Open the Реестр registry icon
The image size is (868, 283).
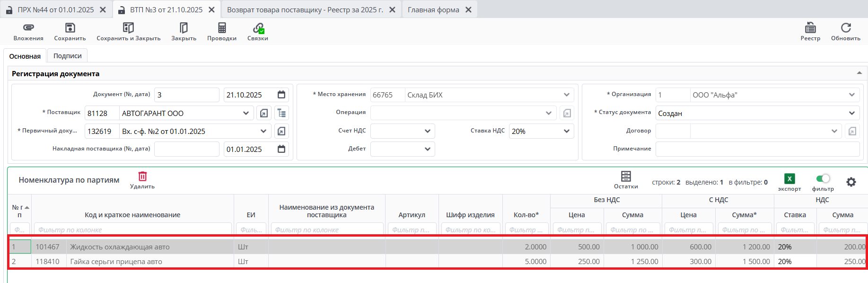tap(810, 28)
